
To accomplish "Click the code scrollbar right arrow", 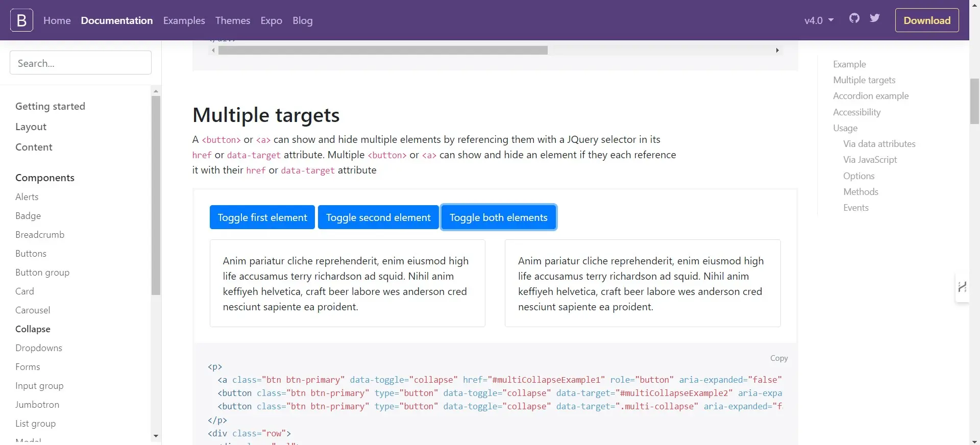I will (x=777, y=50).
